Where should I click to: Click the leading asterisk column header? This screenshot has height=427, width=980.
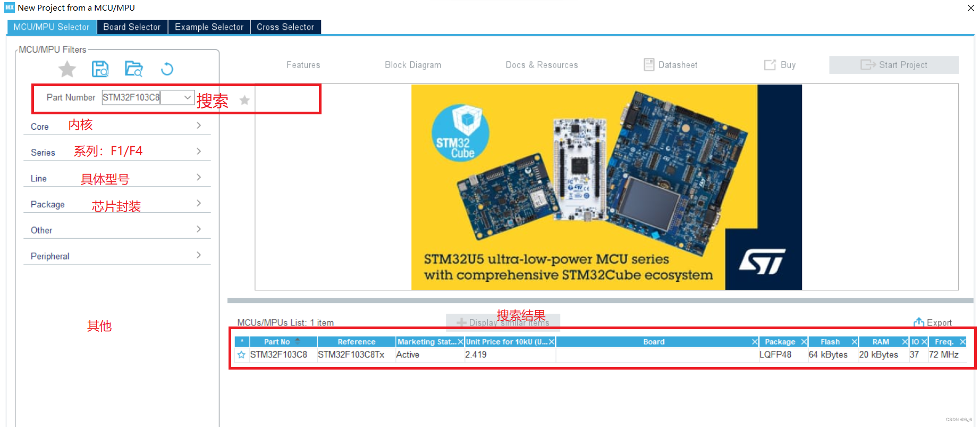click(x=242, y=342)
